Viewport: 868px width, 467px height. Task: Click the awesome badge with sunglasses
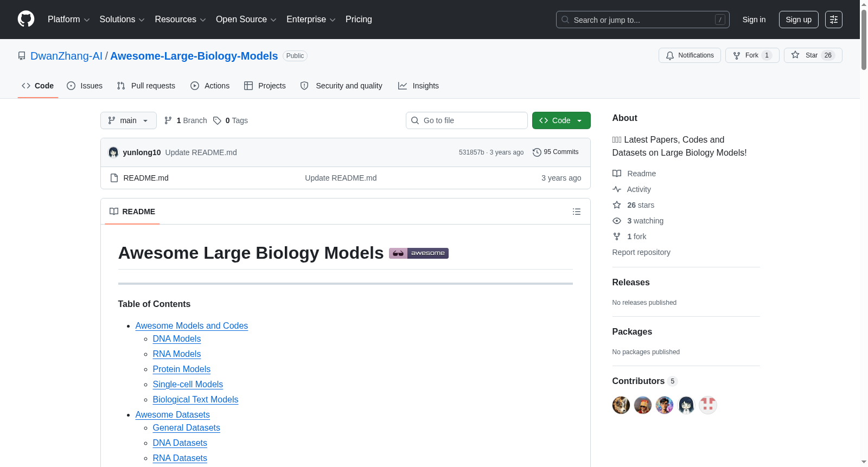point(419,253)
